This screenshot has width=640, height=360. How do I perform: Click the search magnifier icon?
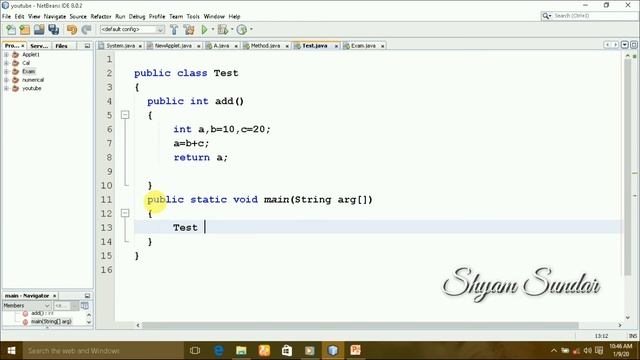[x=546, y=16]
